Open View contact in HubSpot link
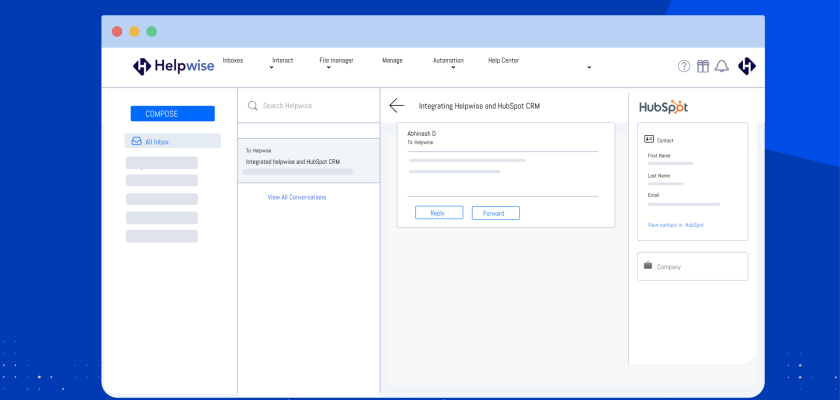This screenshot has width=840, height=400. [675, 225]
